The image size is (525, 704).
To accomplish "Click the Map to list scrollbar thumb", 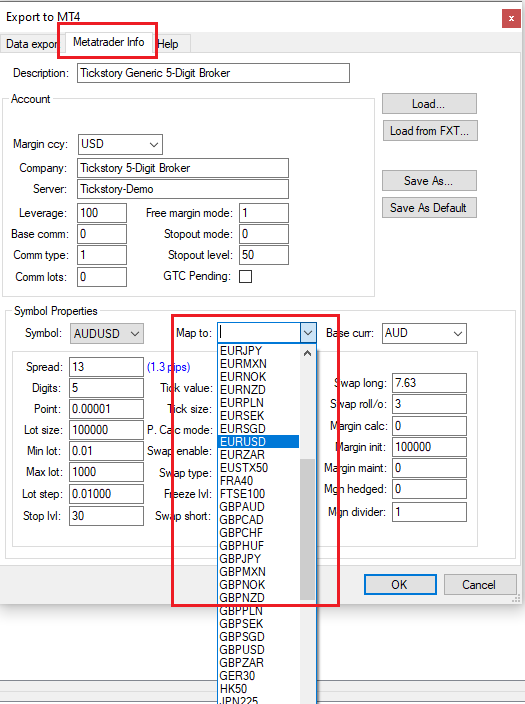I will pyautogui.click(x=308, y=529).
